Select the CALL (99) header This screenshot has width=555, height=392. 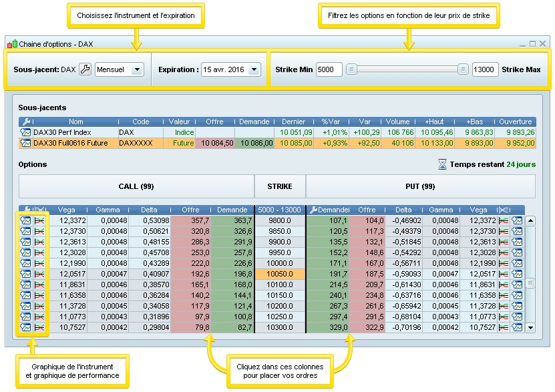pos(136,186)
